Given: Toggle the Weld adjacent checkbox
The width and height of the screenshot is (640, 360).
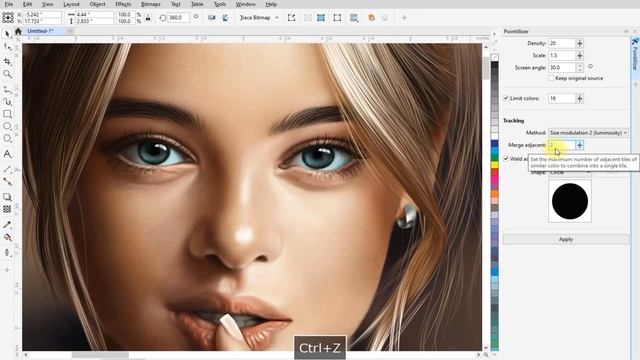Looking at the screenshot, I should (506, 159).
